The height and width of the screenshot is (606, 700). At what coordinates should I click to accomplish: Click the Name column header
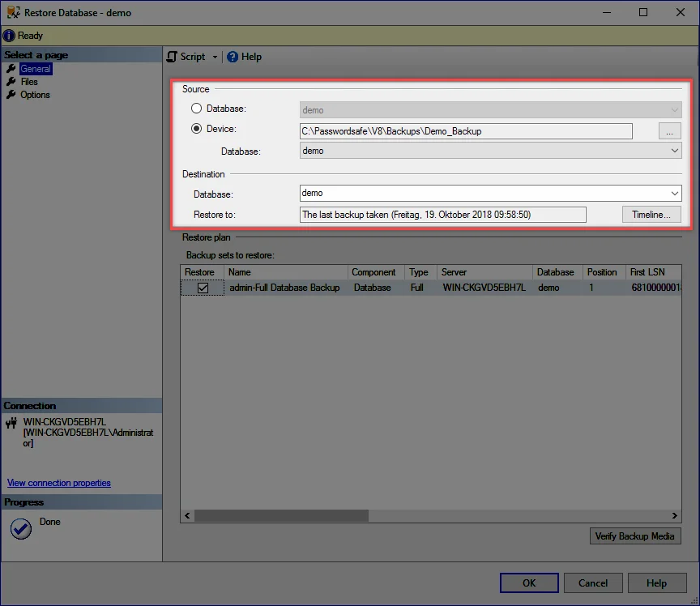pyautogui.click(x=286, y=272)
